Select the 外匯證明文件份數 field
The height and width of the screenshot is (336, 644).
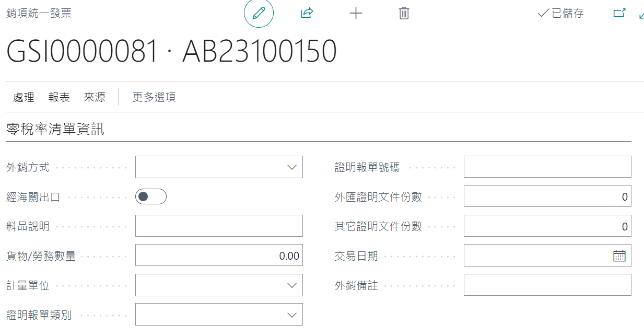pos(547,196)
